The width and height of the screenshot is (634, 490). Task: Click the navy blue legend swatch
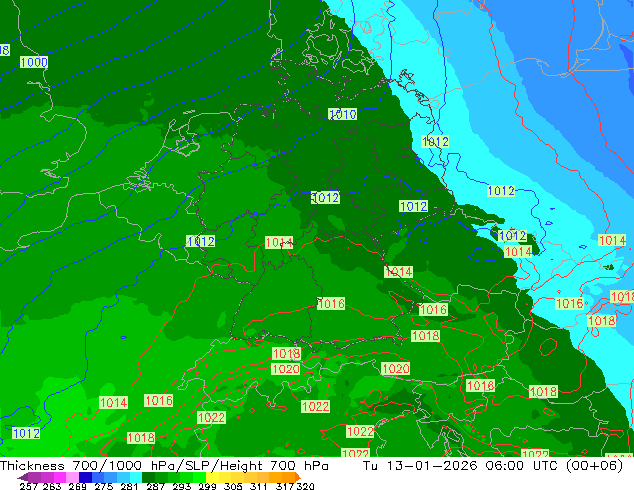pos(84,477)
